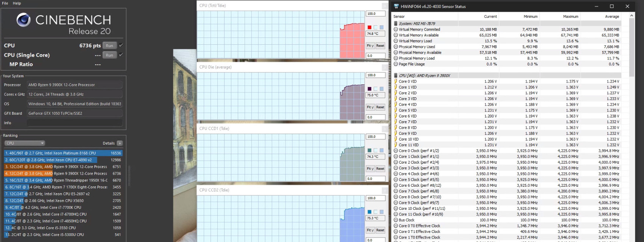Edit 100.0 maximum field of CPU (Tctl/Tdie) graph
The height and width of the screenshot is (242, 644).
[x=376, y=14]
